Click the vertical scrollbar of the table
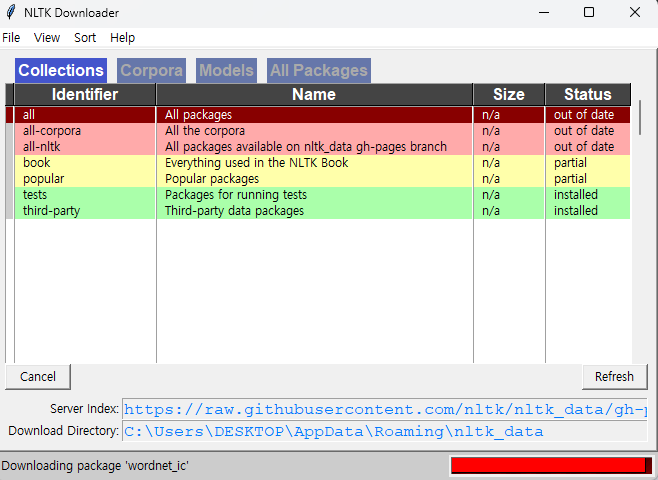The image size is (658, 480). (640, 117)
